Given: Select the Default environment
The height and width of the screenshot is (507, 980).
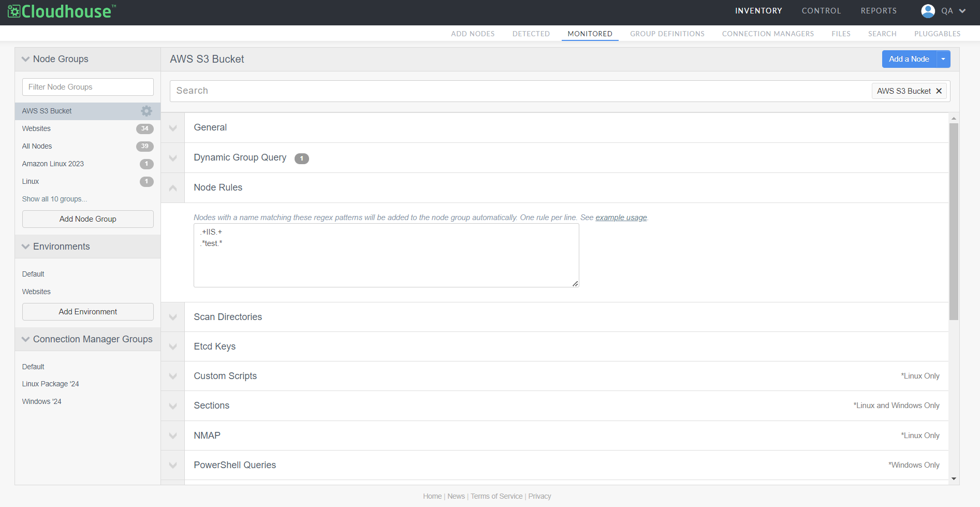Looking at the screenshot, I should [33, 274].
